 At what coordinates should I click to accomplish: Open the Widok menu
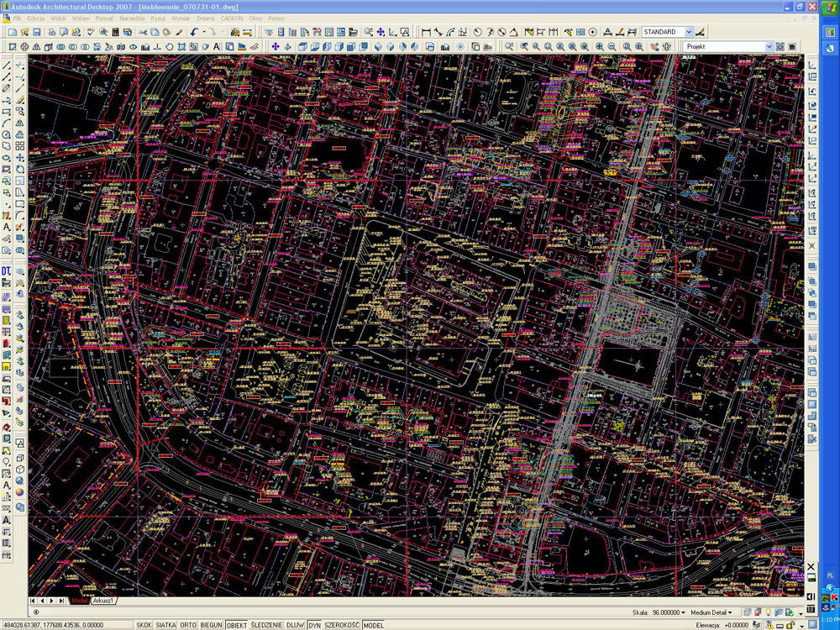[x=58, y=18]
